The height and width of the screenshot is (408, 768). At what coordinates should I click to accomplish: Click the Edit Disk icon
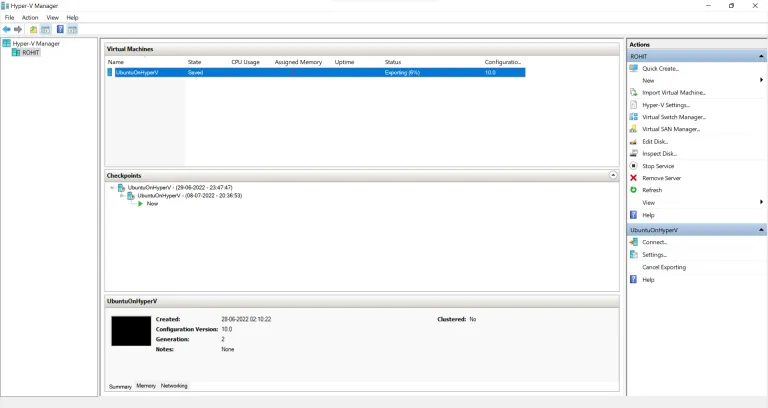[633, 142]
